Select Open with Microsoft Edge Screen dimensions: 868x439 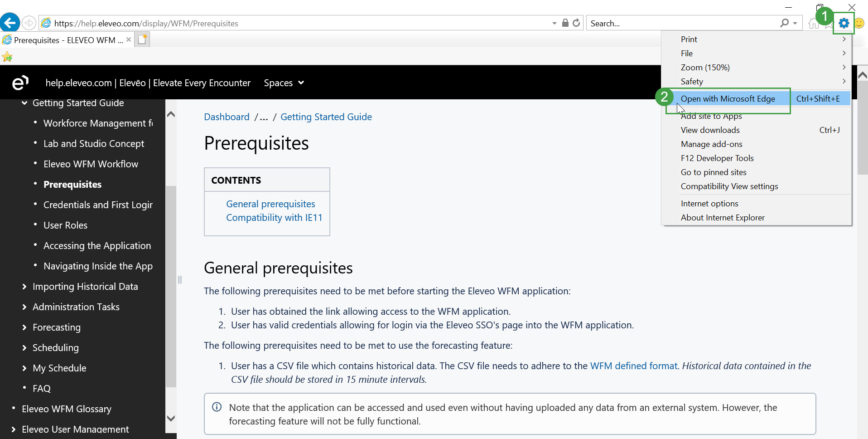click(x=728, y=99)
